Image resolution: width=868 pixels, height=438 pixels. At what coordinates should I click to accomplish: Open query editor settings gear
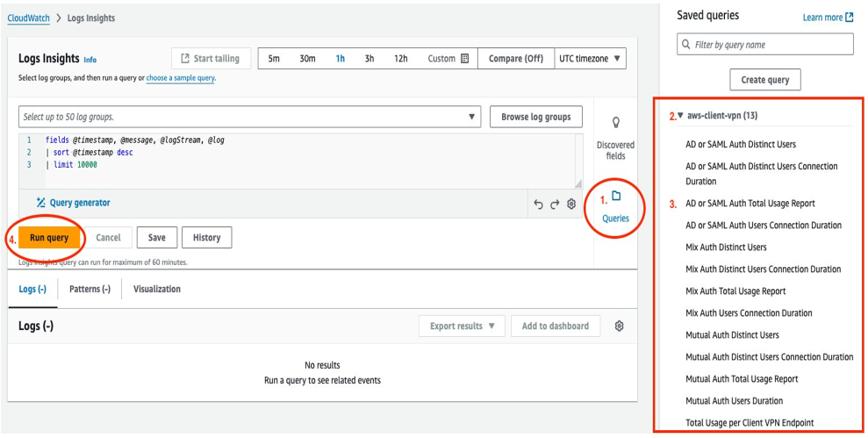571,204
